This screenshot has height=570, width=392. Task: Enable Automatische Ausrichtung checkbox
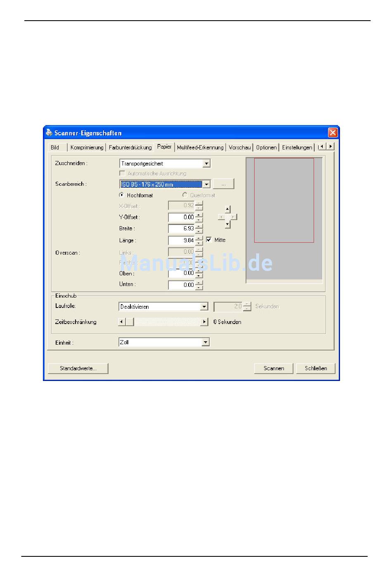point(122,174)
